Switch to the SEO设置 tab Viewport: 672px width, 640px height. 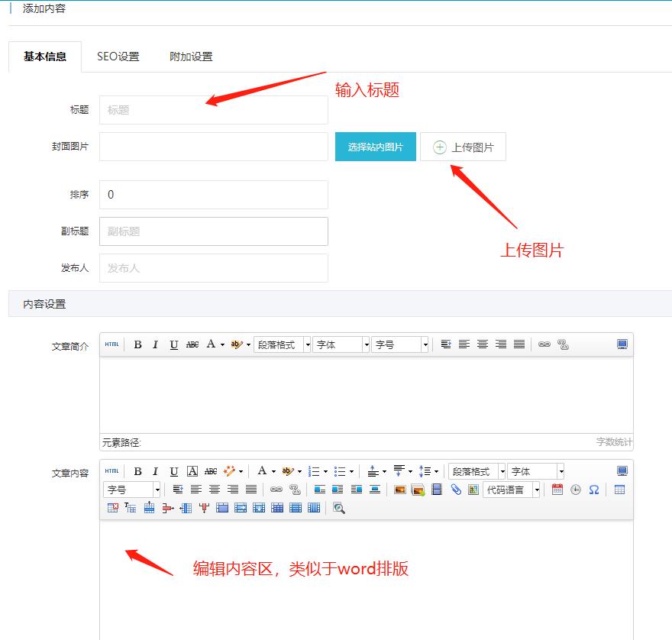click(118, 57)
